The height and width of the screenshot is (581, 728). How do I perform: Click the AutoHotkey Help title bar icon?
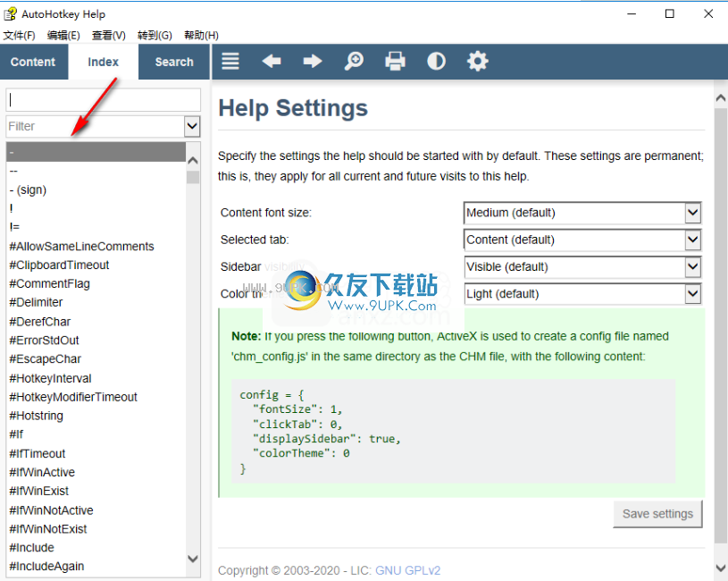(10, 14)
